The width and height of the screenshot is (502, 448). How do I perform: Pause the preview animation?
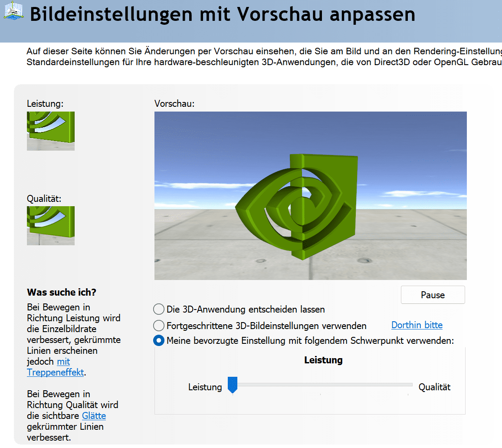tap(433, 295)
